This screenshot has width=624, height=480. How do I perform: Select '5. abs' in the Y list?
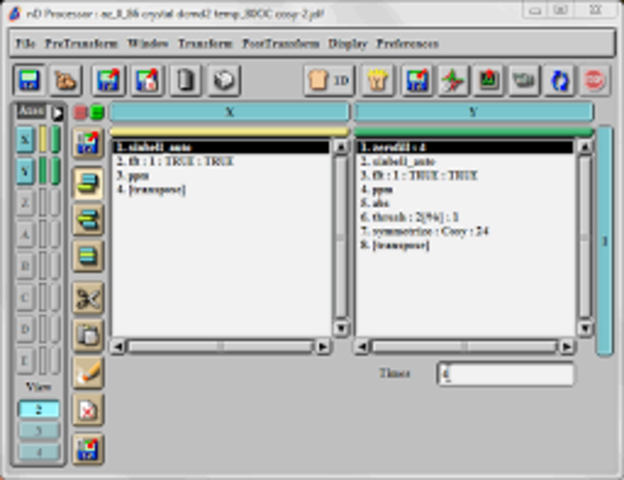(x=465, y=203)
